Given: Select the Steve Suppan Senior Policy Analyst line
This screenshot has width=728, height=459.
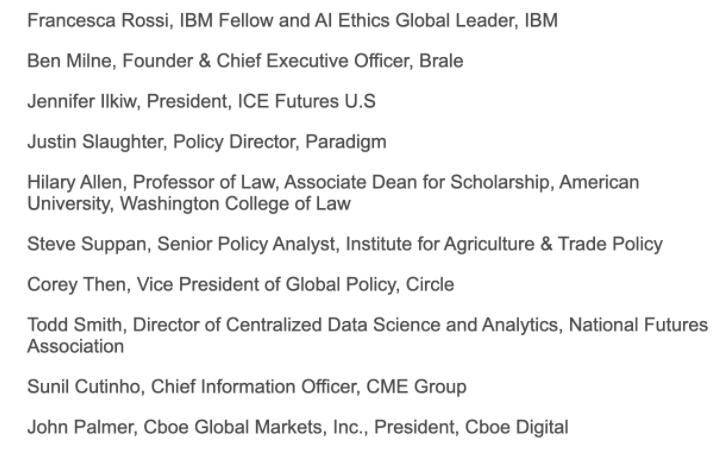Looking at the screenshot, I should [x=345, y=245].
